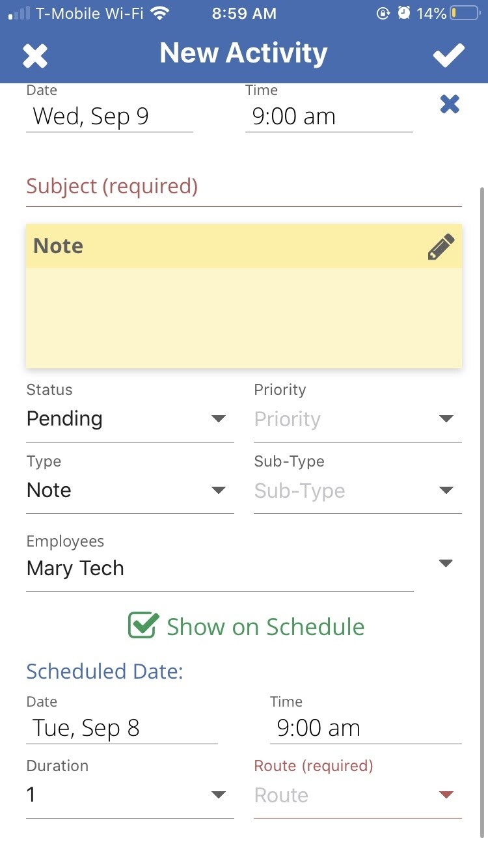Tap the battery icon in status bar
Image resolution: width=488 pixels, height=868 pixels.
click(465, 13)
